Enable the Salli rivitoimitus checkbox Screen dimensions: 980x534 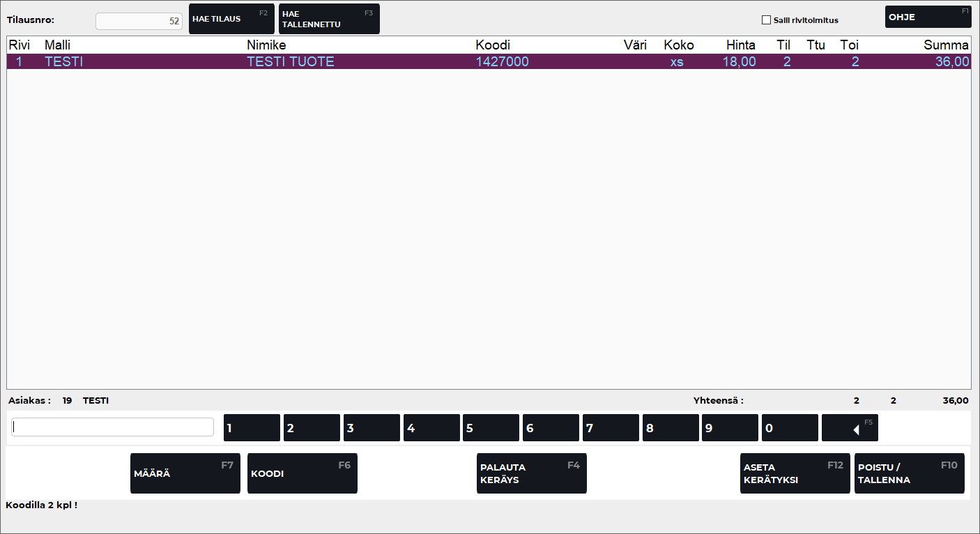(x=767, y=20)
